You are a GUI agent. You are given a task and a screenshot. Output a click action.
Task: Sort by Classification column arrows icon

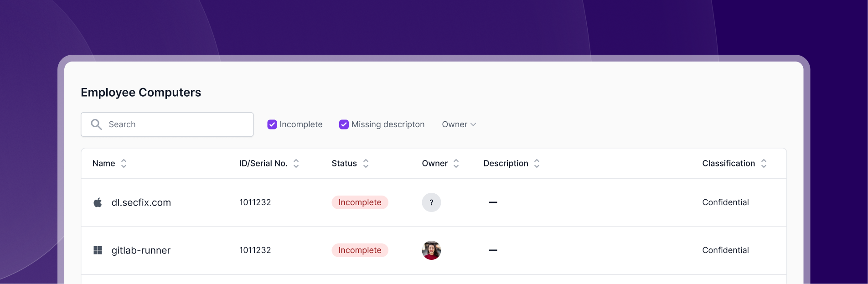point(764,163)
